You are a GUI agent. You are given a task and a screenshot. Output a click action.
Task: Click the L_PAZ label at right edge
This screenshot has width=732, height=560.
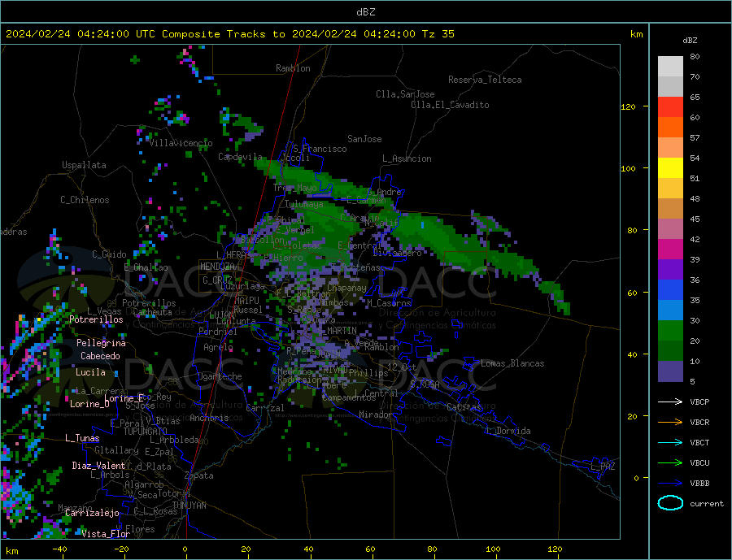pos(603,467)
